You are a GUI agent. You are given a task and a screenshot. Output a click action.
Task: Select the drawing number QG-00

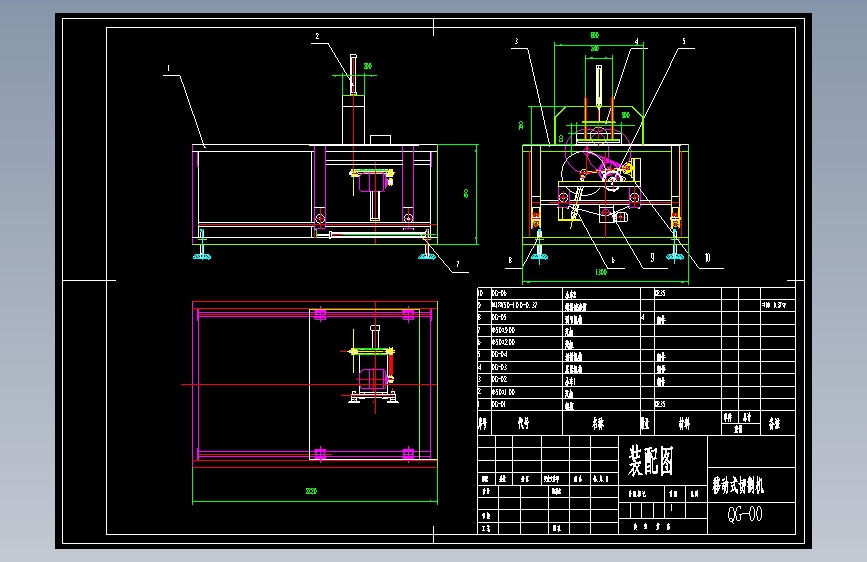[x=744, y=514]
